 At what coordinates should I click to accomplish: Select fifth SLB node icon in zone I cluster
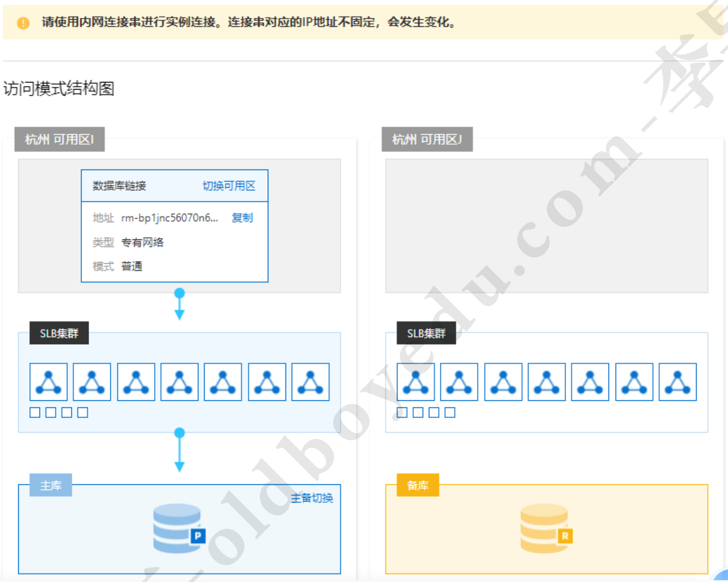[223, 382]
